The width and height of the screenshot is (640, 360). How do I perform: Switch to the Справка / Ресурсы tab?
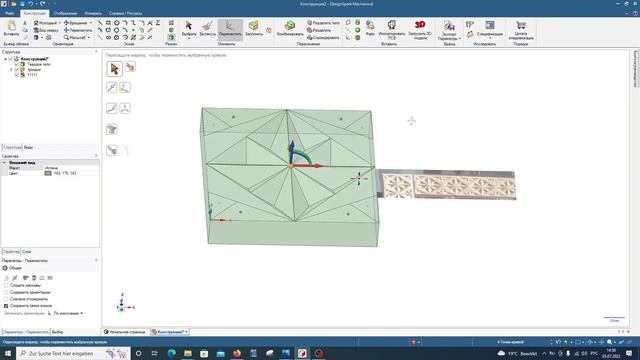point(126,13)
